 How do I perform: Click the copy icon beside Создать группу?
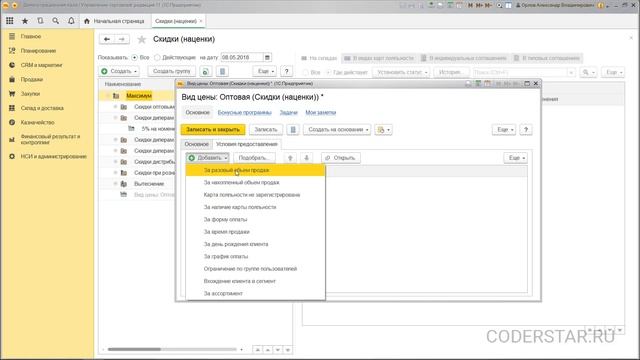(x=206, y=71)
